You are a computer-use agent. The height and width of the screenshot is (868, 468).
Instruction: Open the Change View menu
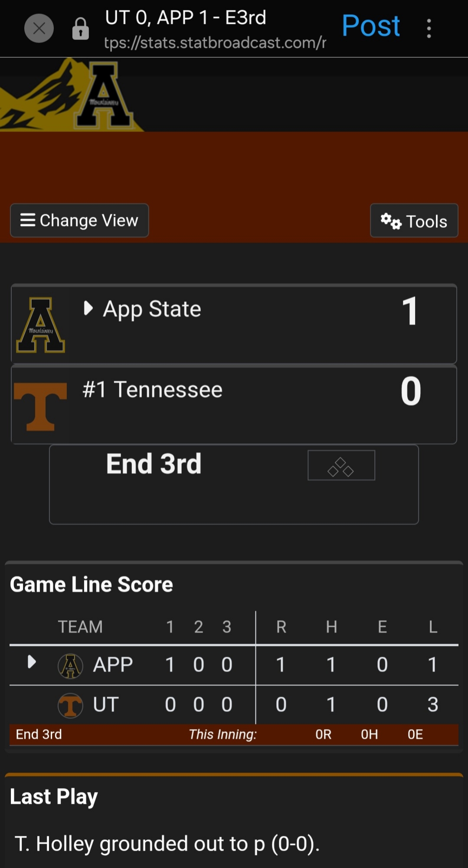79,220
